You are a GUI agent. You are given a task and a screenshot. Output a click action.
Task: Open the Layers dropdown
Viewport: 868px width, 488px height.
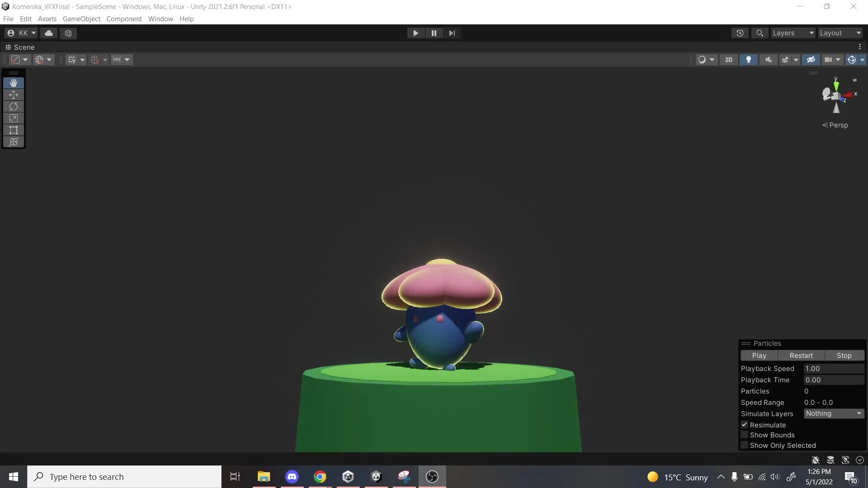click(x=793, y=33)
